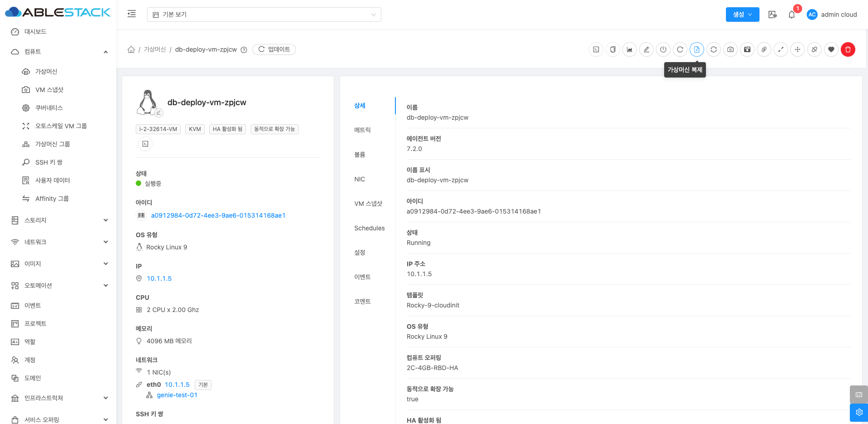Click the blue settings gear floating button
The image size is (868, 424).
[859, 412]
